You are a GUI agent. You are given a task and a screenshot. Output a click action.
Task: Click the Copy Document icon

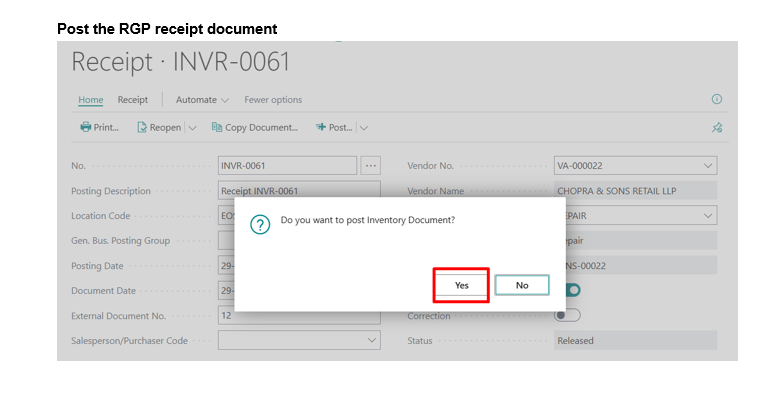pos(217,127)
